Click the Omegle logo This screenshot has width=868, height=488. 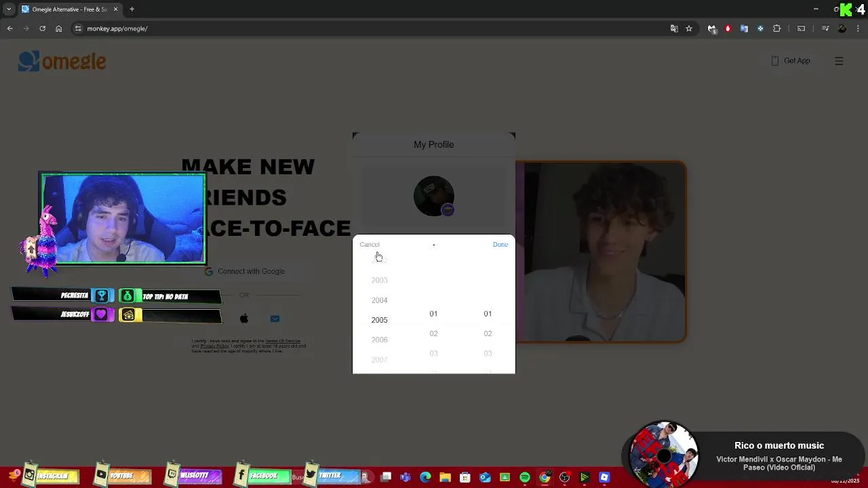pyautogui.click(x=62, y=61)
